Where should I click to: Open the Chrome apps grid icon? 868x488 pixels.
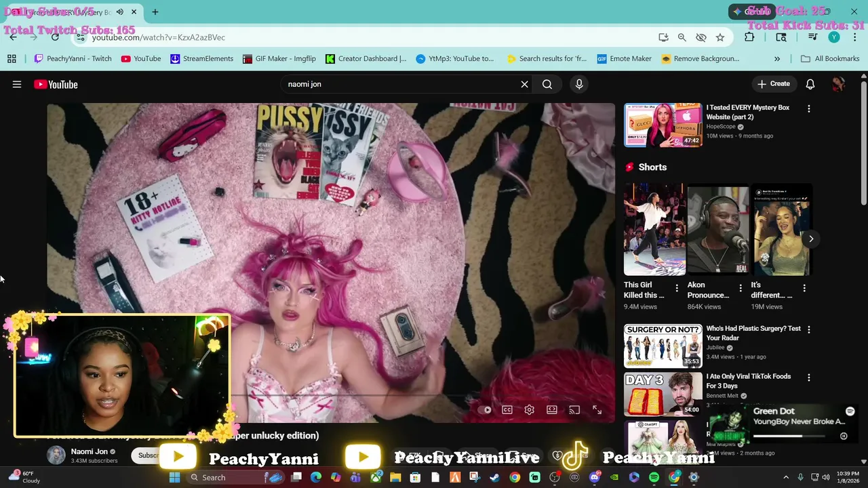12,58
